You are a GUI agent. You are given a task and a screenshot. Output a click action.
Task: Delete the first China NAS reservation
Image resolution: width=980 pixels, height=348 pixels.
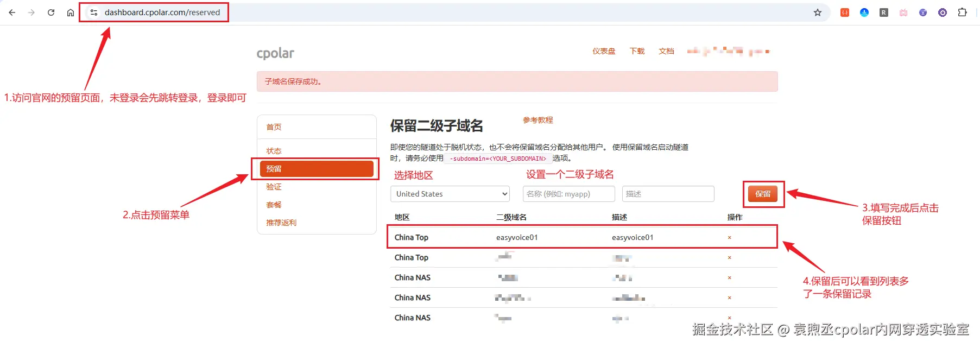[x=729, y=277]
